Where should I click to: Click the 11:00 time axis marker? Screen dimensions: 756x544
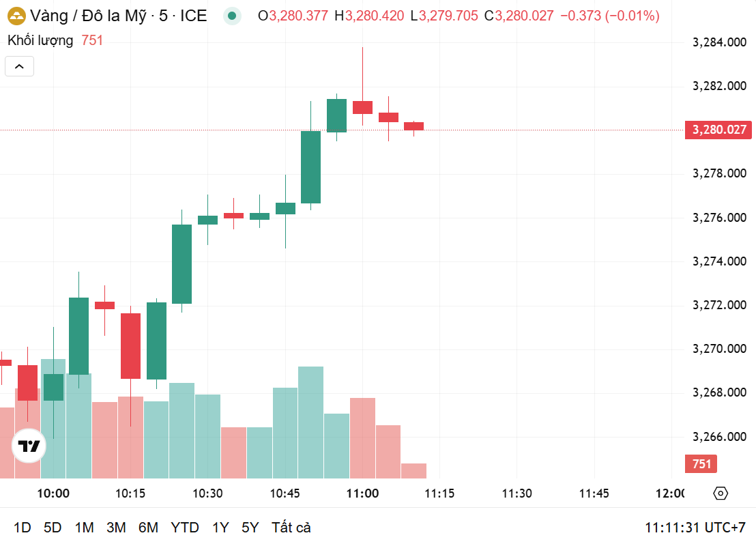(x=362, y=493)
